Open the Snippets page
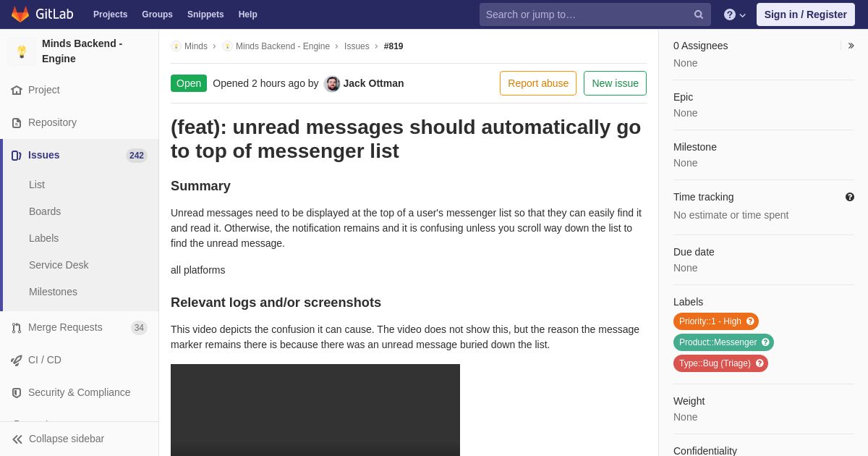868x456 pixels. tap(205, 14)
